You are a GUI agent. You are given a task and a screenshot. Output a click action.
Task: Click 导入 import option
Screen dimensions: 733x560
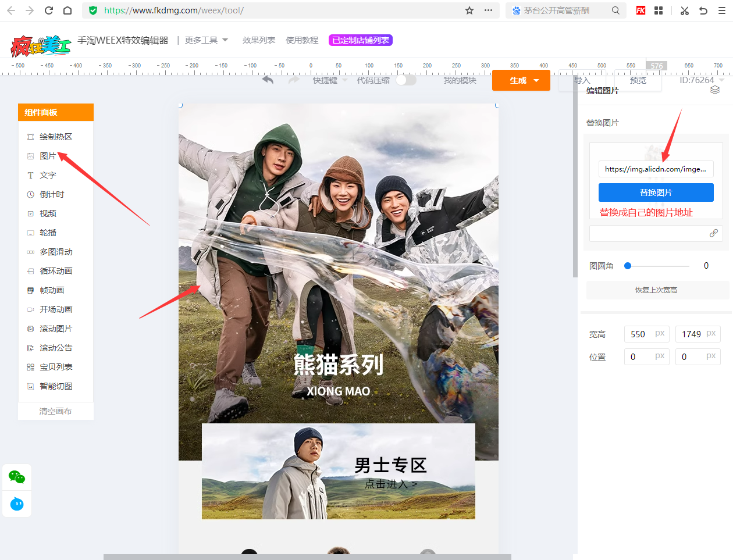click(x=582, y=80)
